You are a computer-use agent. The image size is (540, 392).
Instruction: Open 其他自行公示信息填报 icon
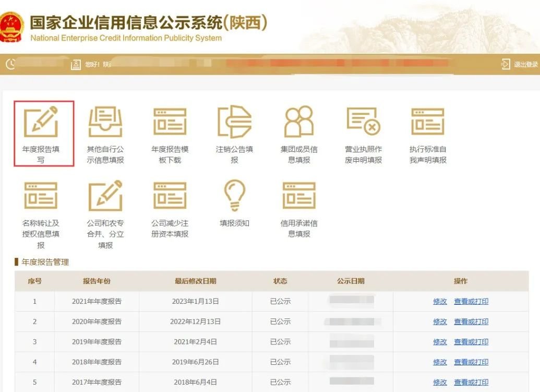click(x=105, y=122)
